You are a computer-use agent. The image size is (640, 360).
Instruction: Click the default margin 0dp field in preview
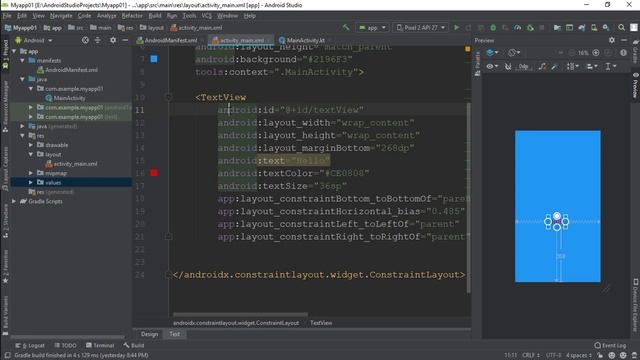(523, 66)
